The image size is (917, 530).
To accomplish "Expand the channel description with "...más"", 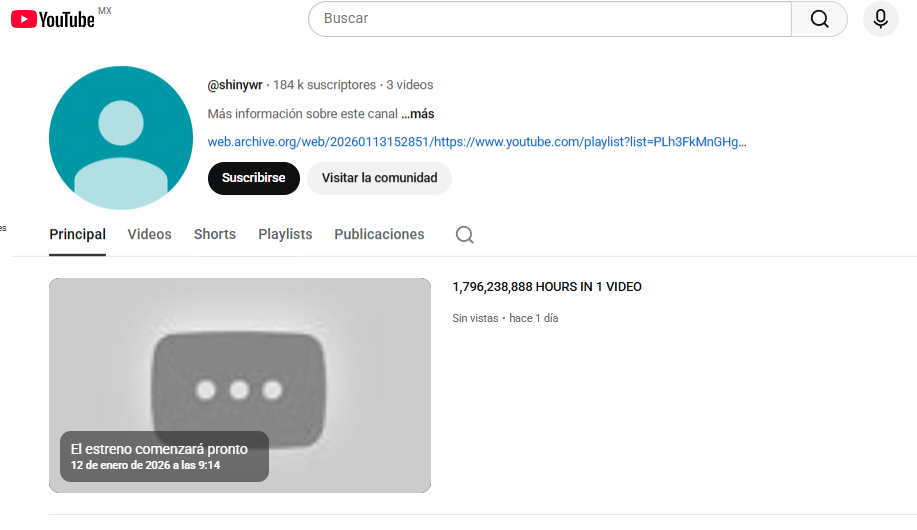I will tap(418, 114).
